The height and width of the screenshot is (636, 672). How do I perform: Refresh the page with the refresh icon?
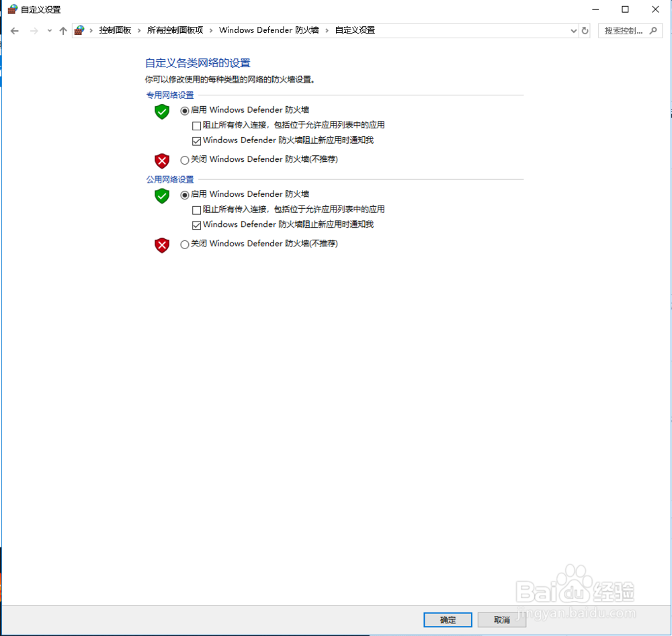click(585, 31)
